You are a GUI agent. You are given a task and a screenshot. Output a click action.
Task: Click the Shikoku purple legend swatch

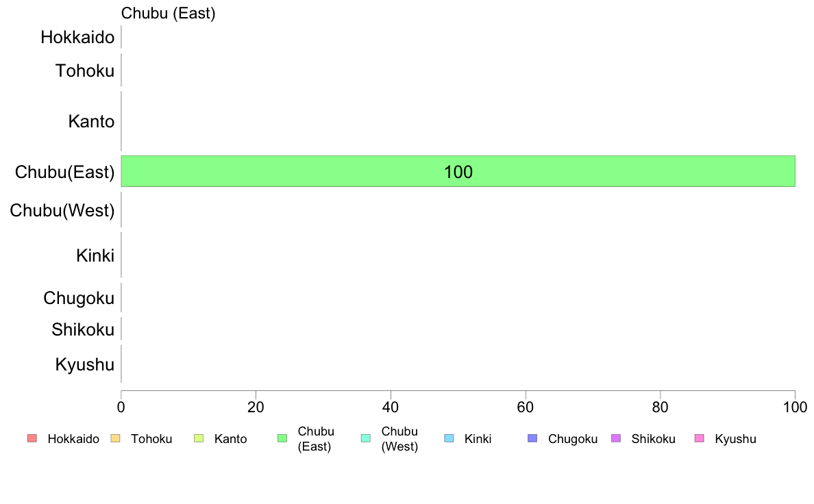[616, 439]
